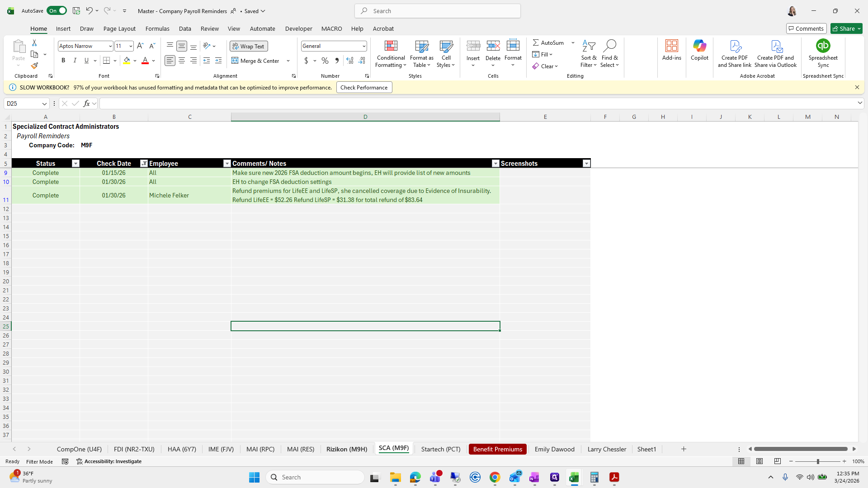This screenshot has height=488, width=868.
Task: Toggle Wrap Text on
Action: click(x=249, y=46)
